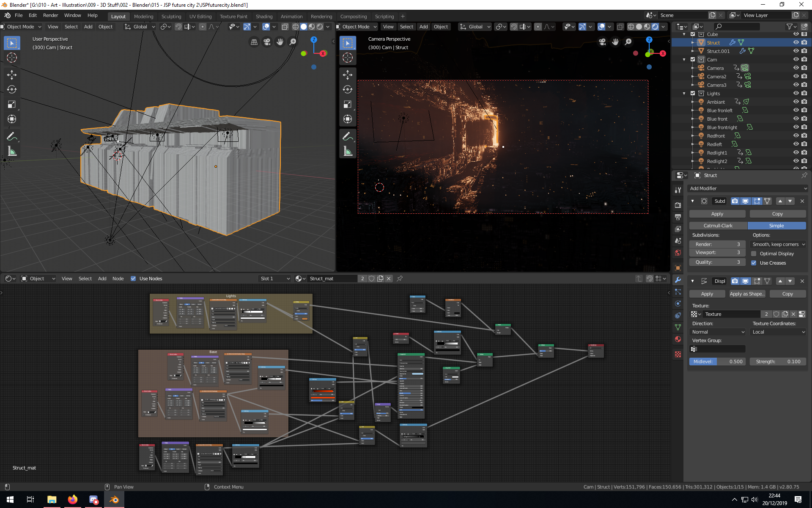Uncheck the Use Creases checkbox
This screenshot has width=812, height=508.
click(x=754, y=263)
